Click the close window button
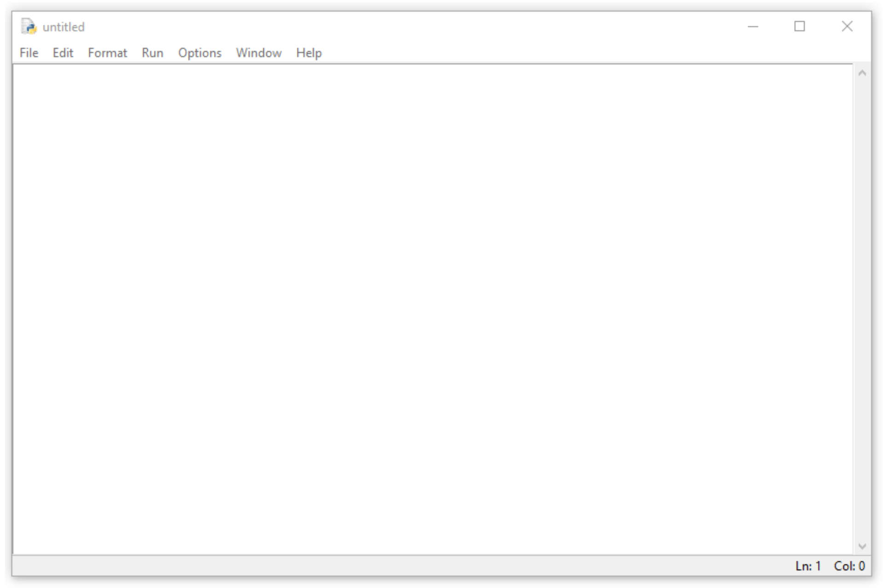This screenshot has height=588, width=883. point(847,27)
